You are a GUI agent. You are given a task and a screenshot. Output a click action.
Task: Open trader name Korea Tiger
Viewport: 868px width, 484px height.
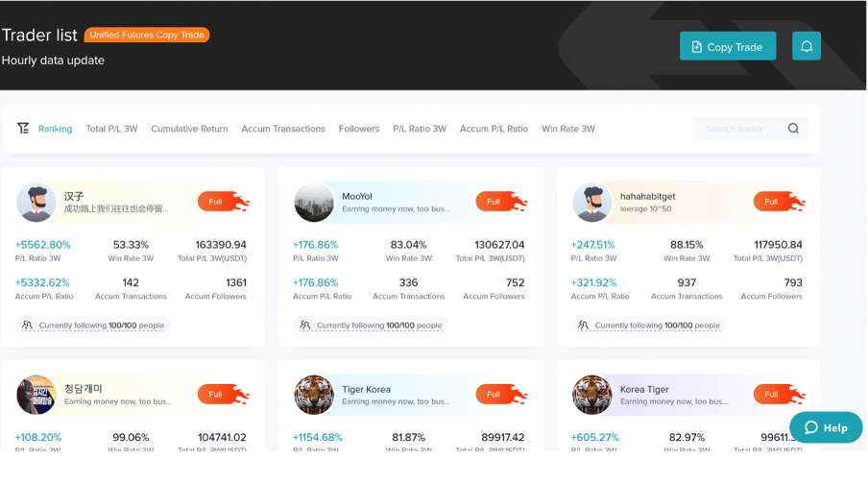tap(644, 389)
